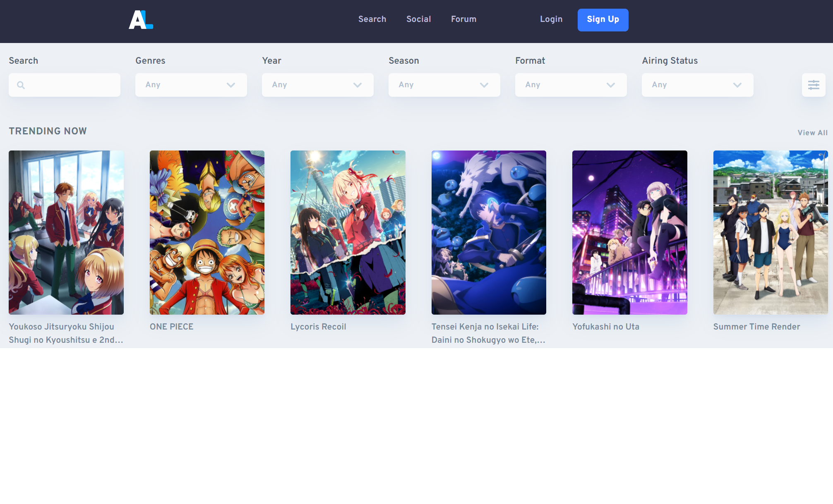Image resolution: width=833 pixels, height=504 pixels.
Task: Focus the Search text field
Action: [65, 85]
